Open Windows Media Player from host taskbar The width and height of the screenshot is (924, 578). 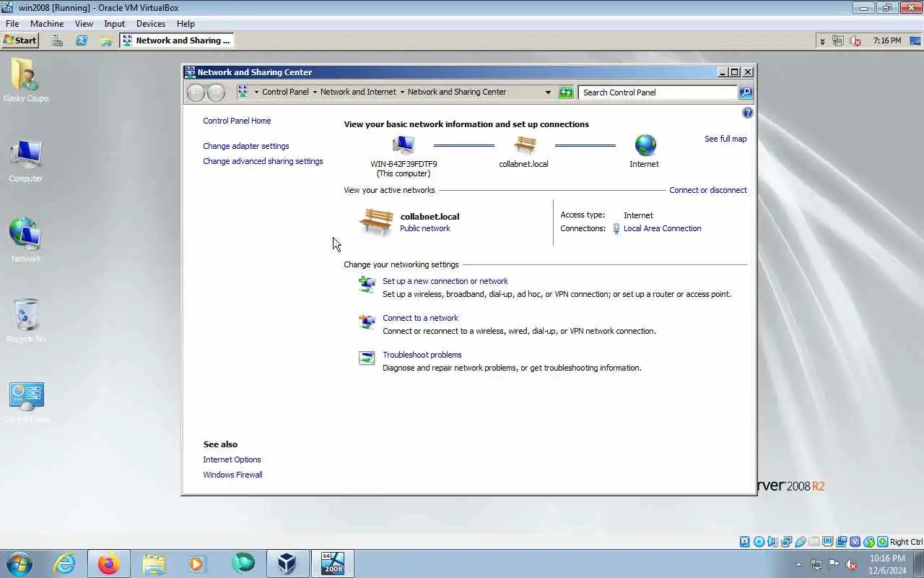coord(197,564)
